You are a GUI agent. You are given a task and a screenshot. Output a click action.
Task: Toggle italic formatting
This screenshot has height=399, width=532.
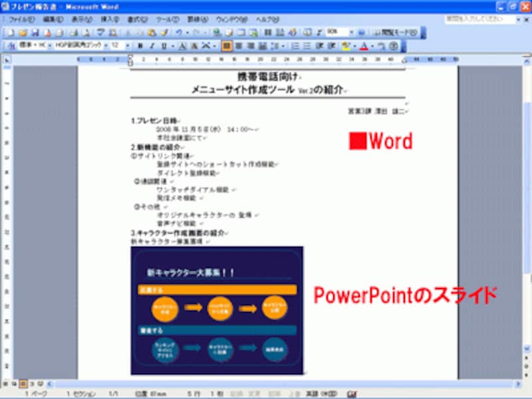coord(152,46)
